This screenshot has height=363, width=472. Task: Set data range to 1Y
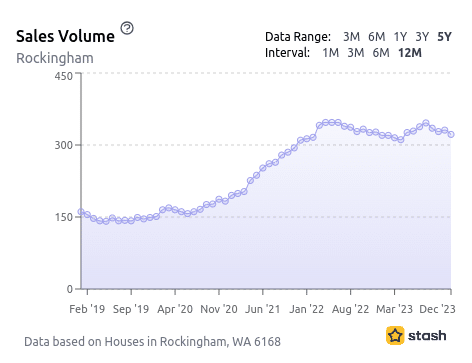(x=400, y=36)
